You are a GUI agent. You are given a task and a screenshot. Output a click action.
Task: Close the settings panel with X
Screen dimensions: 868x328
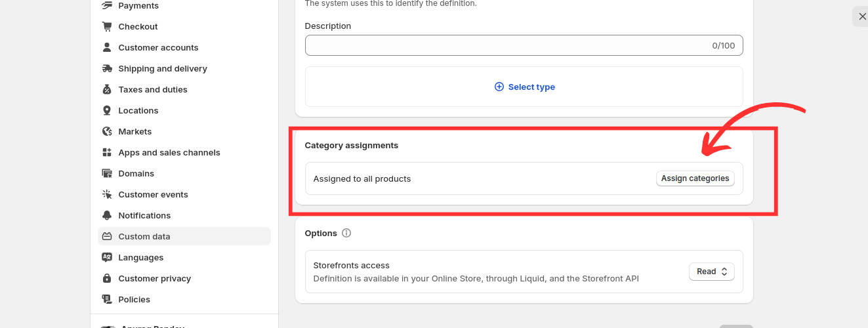pos(861,16)
